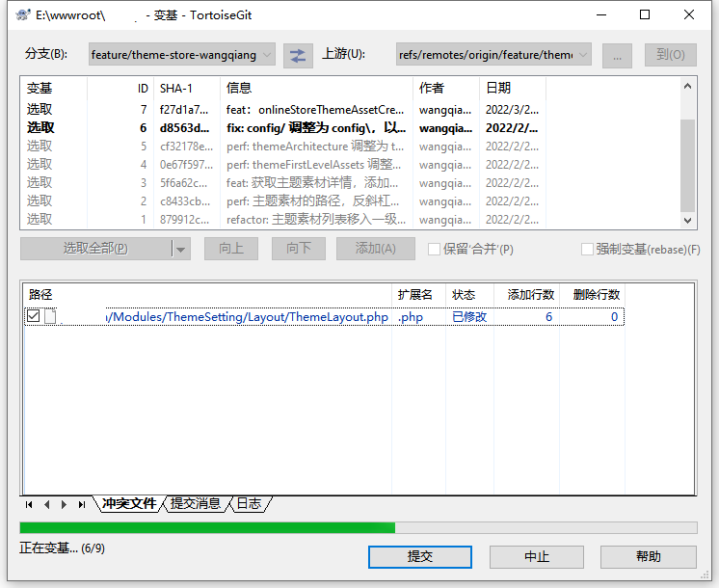Screen dimensions: 719x588
Task: Click the file icon beside ThemeLayout.php
Action: (x=50, y=316)
